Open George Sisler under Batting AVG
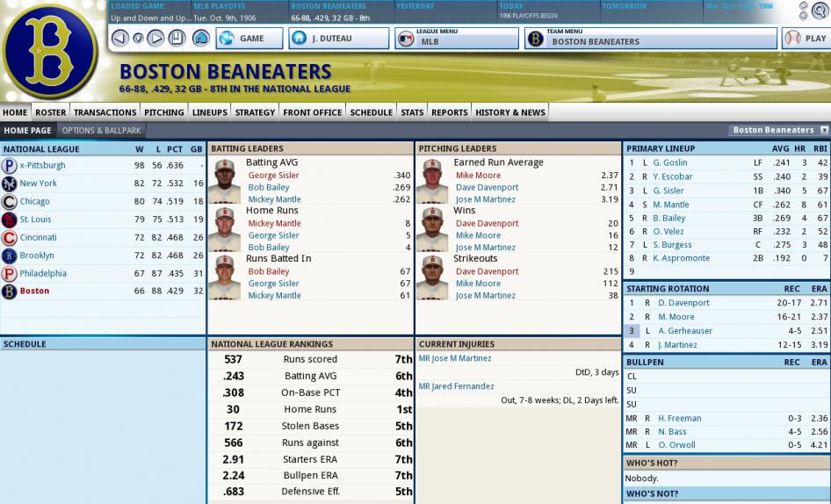831x504 pixels. [x=273, y=176]
